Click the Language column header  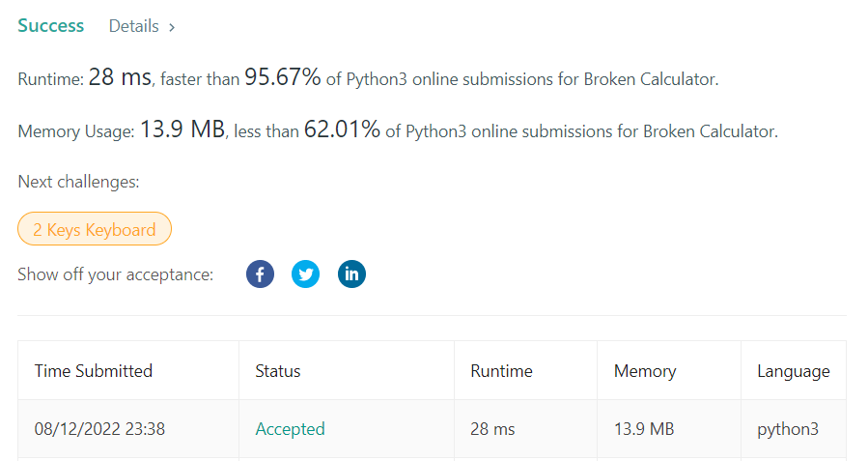pyautogui.click(x=794, y=371)
